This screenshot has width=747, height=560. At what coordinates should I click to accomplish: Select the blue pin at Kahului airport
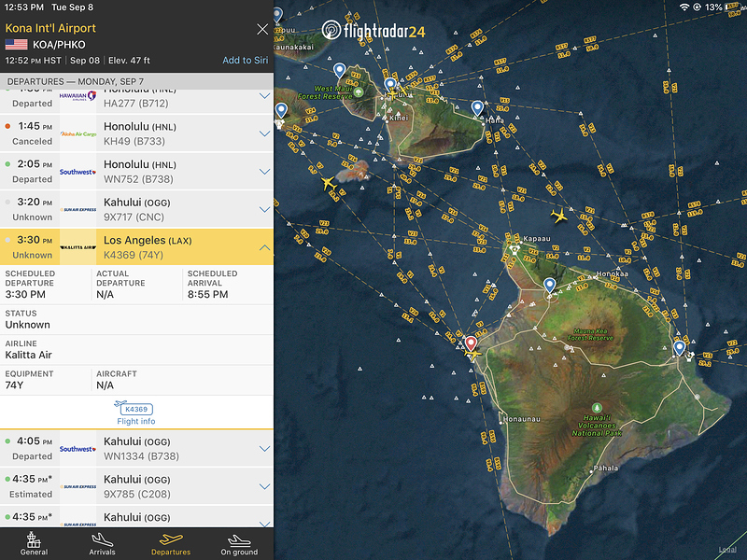click(390, 86)
